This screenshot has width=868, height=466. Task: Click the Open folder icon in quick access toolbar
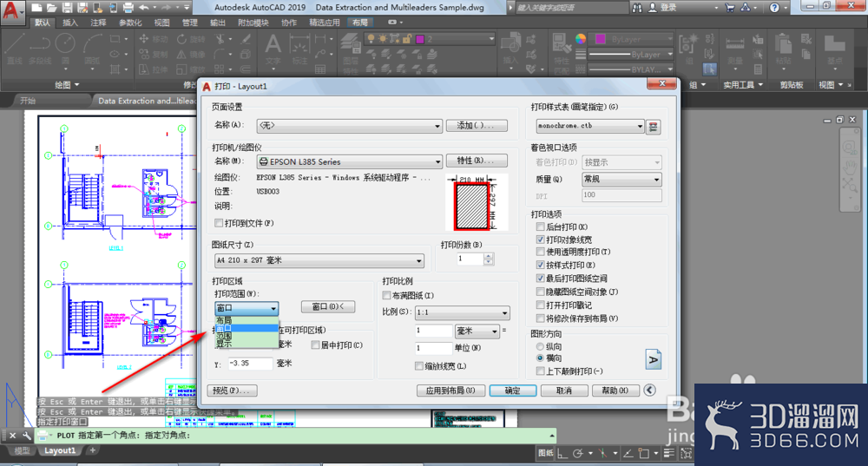(x=51, y=8)
